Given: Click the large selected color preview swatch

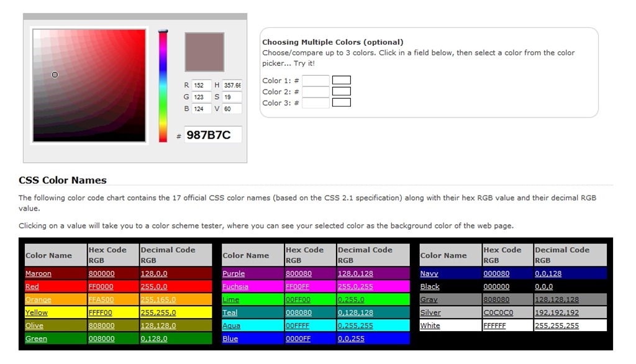Looking at the screenshot, I should 204,52.
